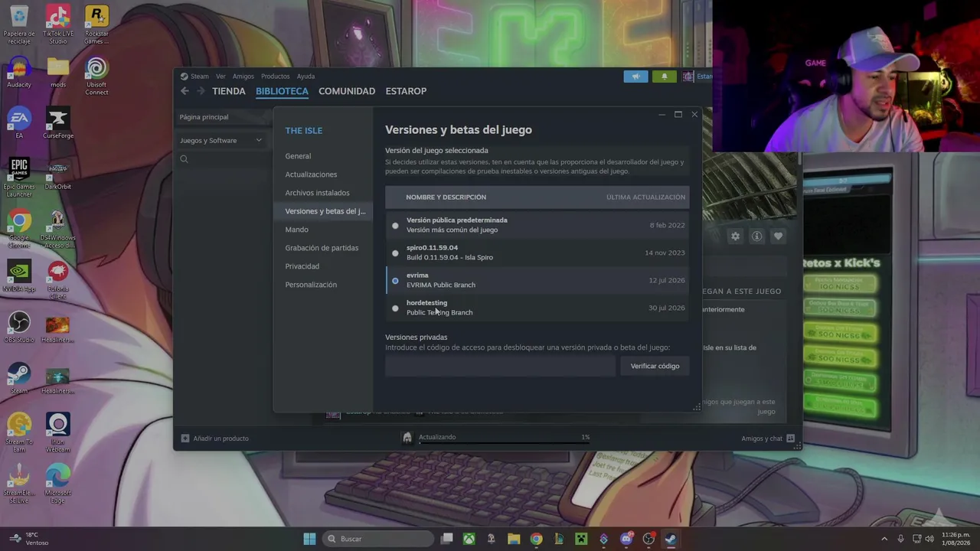This screenshot has width=980, height=551.
Task: Open Papelera de reciclaje on desktop
Action: [x=19, y=24]
